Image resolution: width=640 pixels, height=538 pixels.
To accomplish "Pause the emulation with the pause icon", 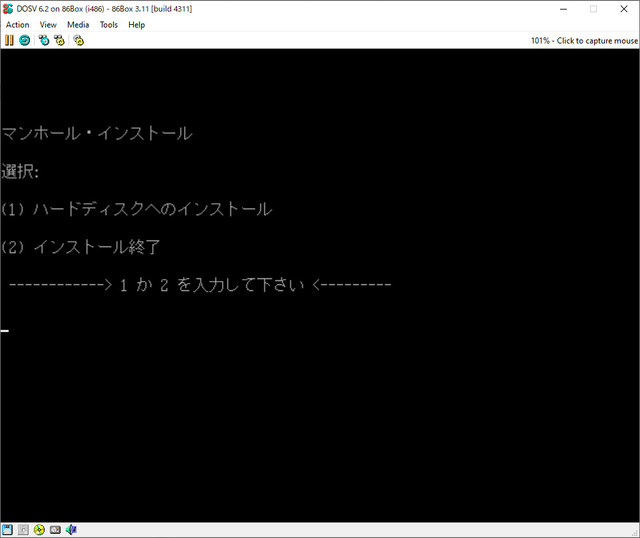I will pos(9,40).
